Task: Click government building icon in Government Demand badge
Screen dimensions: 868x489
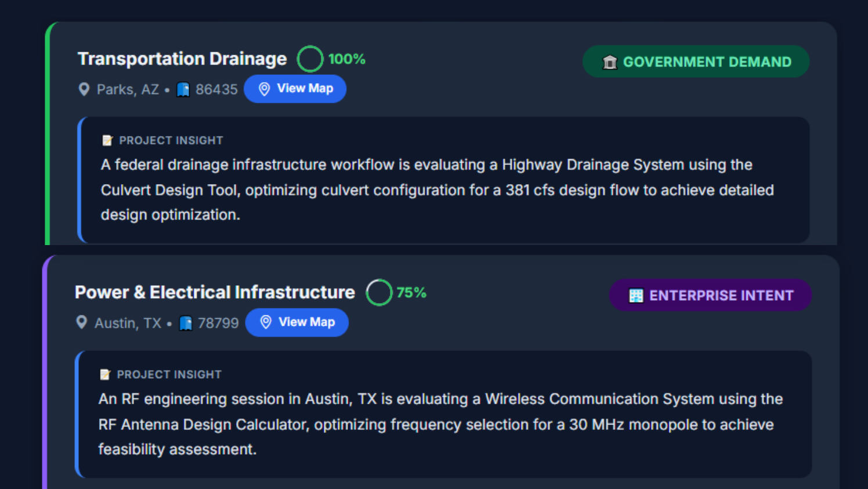Action: pos(610,62)
